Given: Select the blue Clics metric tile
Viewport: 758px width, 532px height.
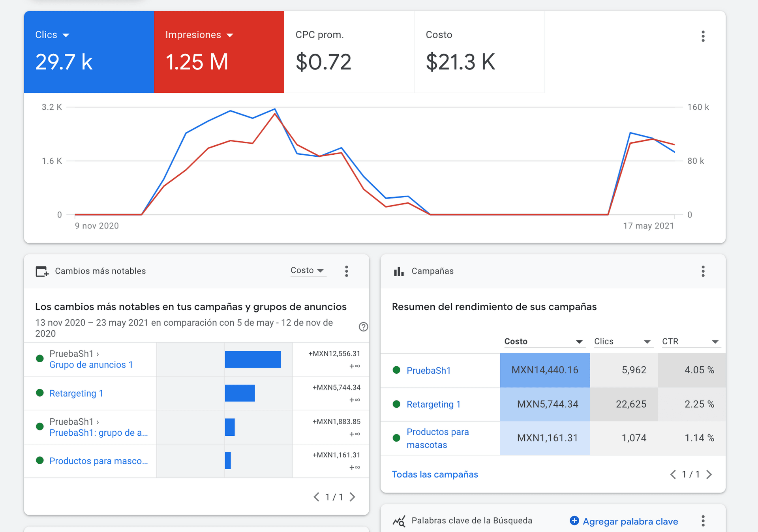Looking at the screenshot, I should (x=89, y=52).
